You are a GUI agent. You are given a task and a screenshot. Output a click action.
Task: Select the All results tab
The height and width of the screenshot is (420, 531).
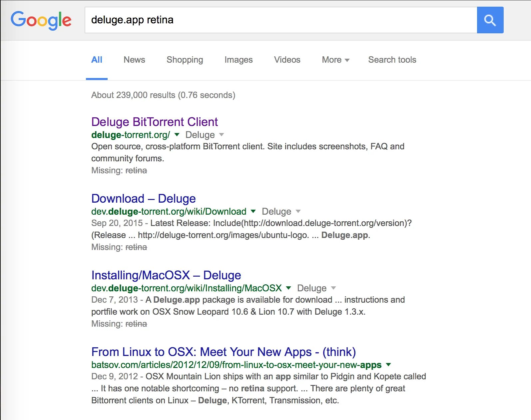tap(97, 60)
